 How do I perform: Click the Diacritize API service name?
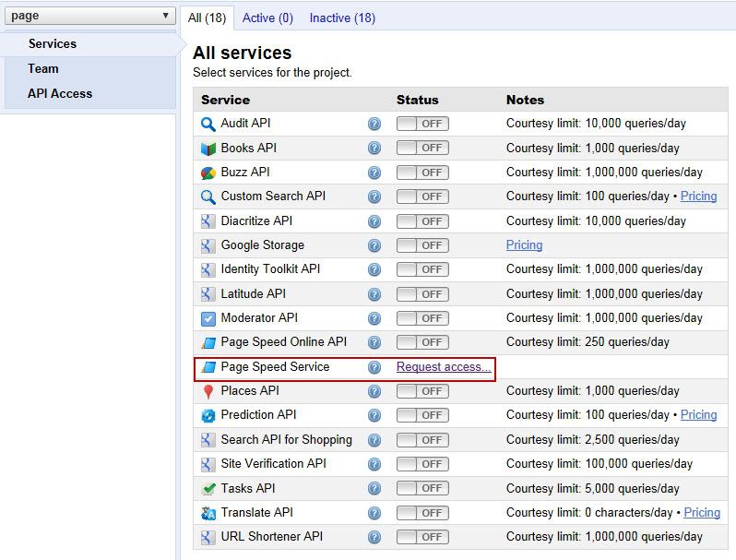[x=256, y=221]
